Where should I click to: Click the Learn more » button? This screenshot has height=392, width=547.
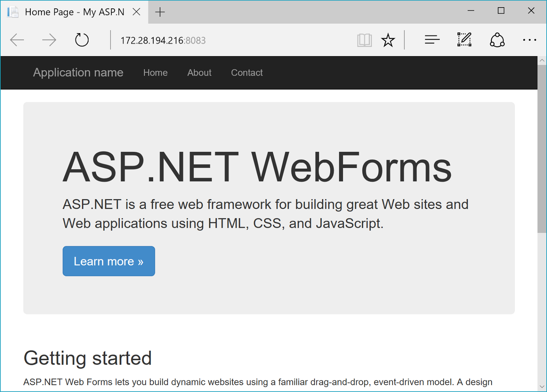click(x=109, y=261)
